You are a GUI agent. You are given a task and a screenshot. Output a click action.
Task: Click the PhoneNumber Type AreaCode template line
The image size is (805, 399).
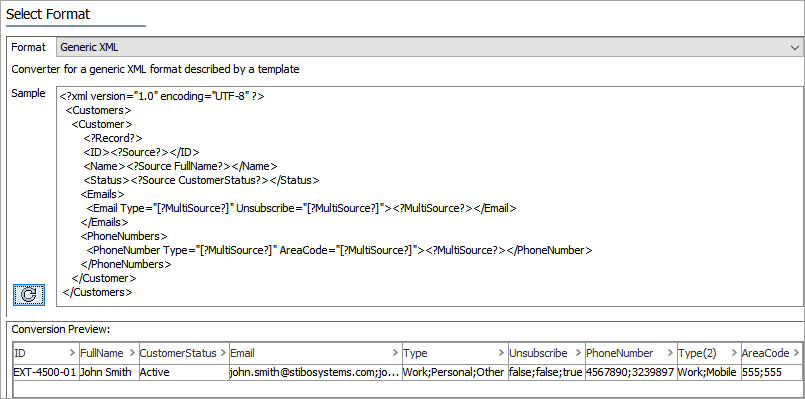tap(339, 250)
